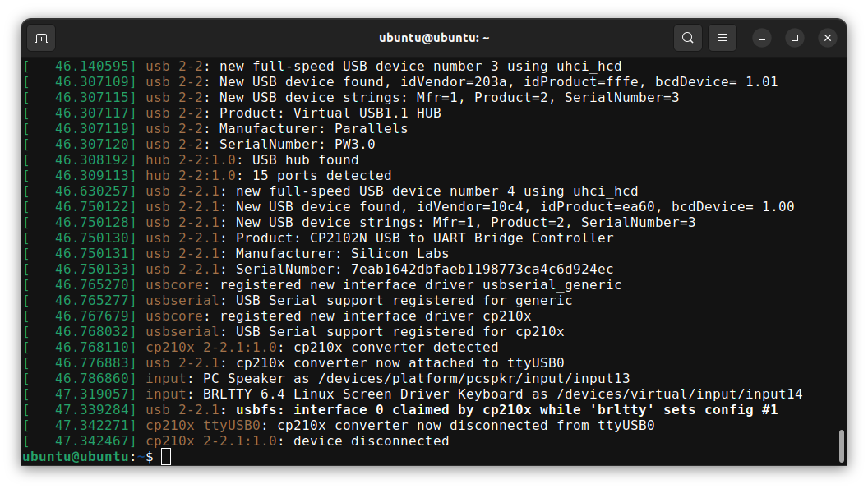Click the 'attached to ttyUSB0' line
Screen dimensions: 868x489
[x=293, y=362]
